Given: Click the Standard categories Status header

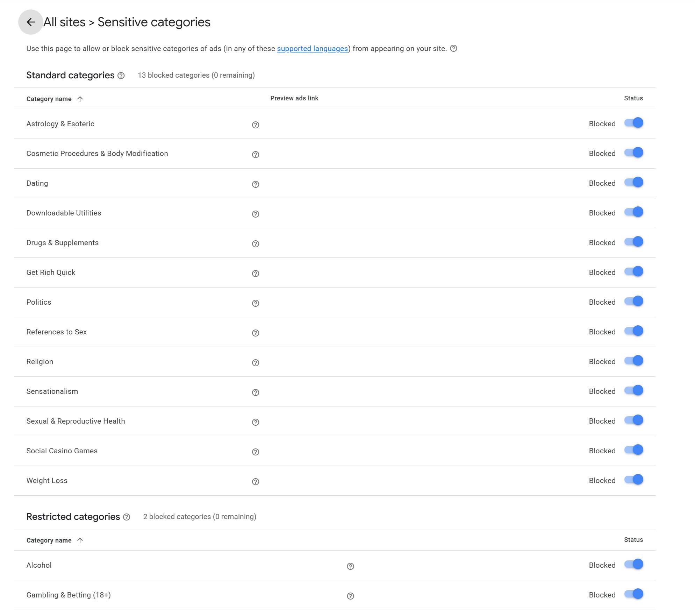Looking at the screenshot, I should coord(633,98).
